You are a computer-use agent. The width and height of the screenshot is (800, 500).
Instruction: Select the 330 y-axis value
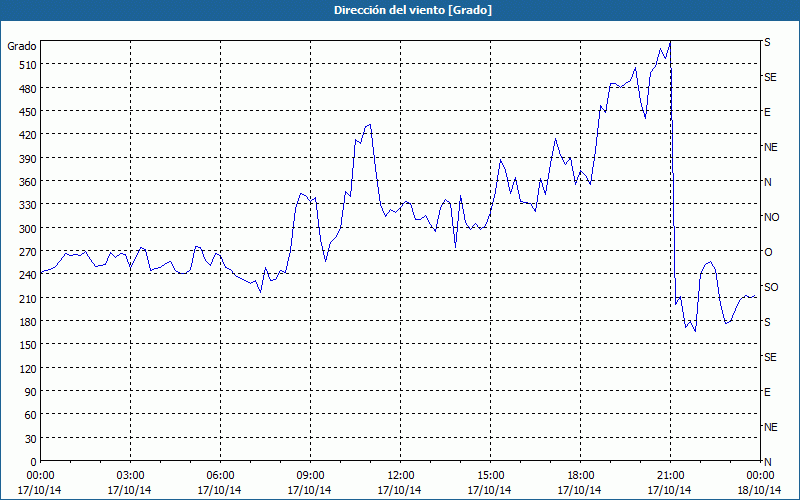(x=29, y=205)
